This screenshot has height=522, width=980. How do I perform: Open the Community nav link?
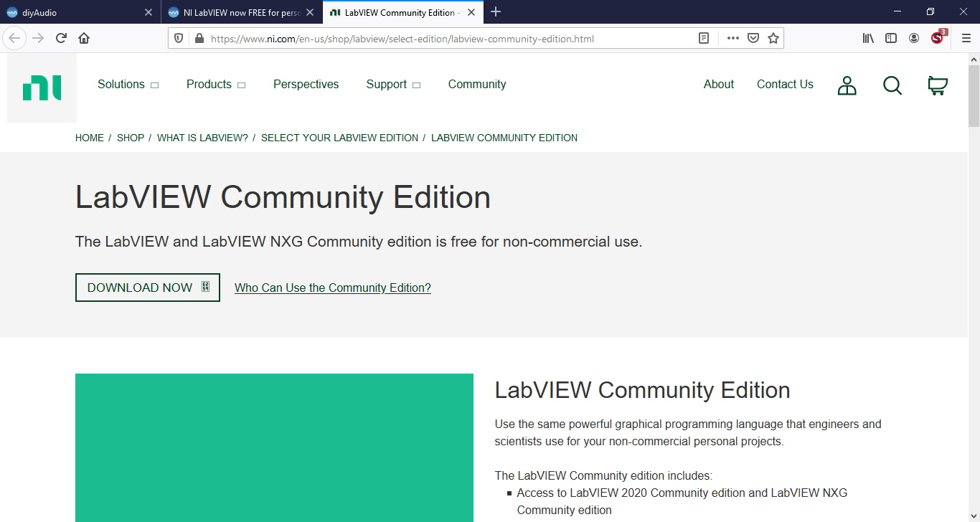pyautogui.click(x=477, y=85)
